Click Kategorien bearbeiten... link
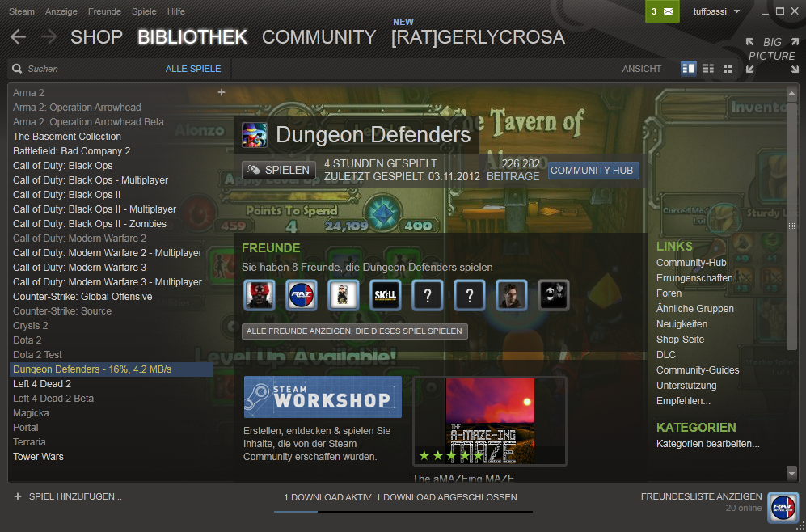 pos(708,444)
